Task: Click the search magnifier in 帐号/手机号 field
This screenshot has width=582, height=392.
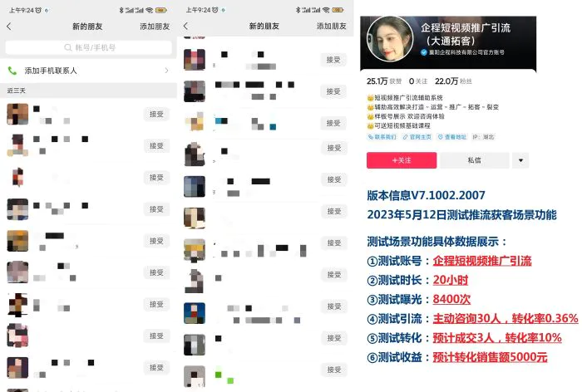Action: point(68,47)
